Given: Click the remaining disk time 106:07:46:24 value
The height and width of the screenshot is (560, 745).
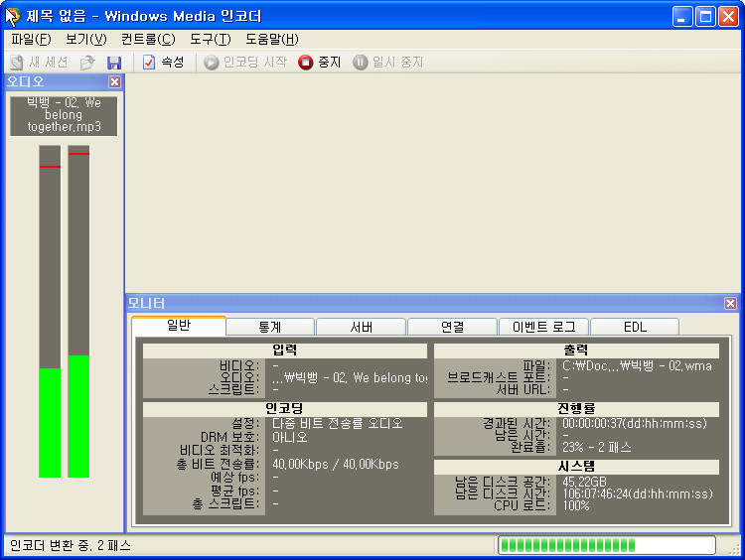Looking at the screenshot, I should 638,494.
